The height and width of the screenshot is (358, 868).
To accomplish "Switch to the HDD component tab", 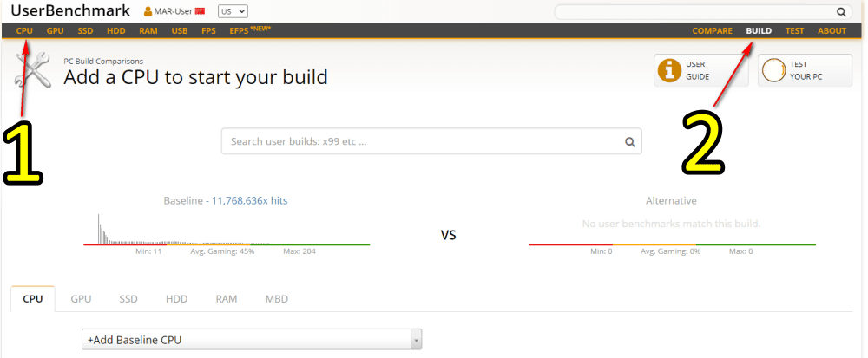I will tap(176, 299).
